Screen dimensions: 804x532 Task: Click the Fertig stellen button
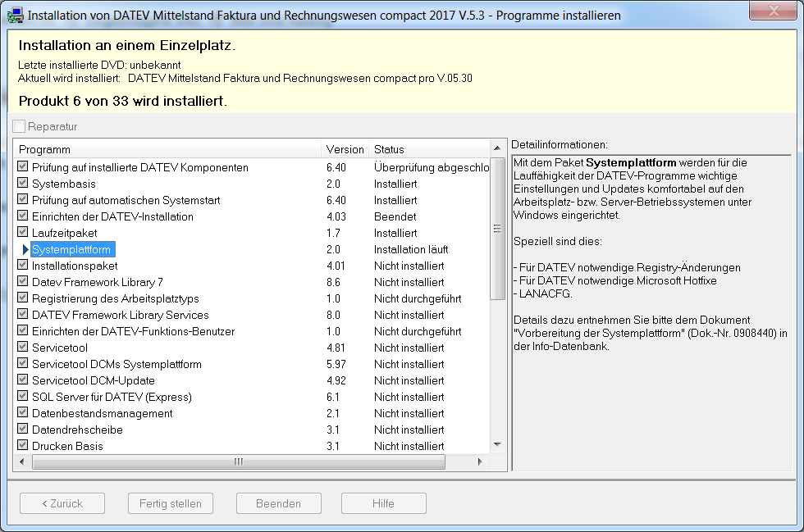pyautogui.click(x=171, y=503)
